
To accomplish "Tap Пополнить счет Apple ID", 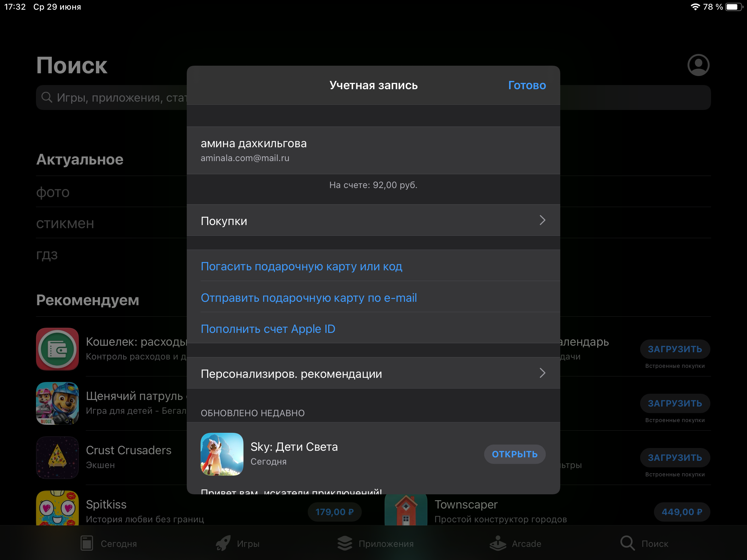I will tap(268, 329).
